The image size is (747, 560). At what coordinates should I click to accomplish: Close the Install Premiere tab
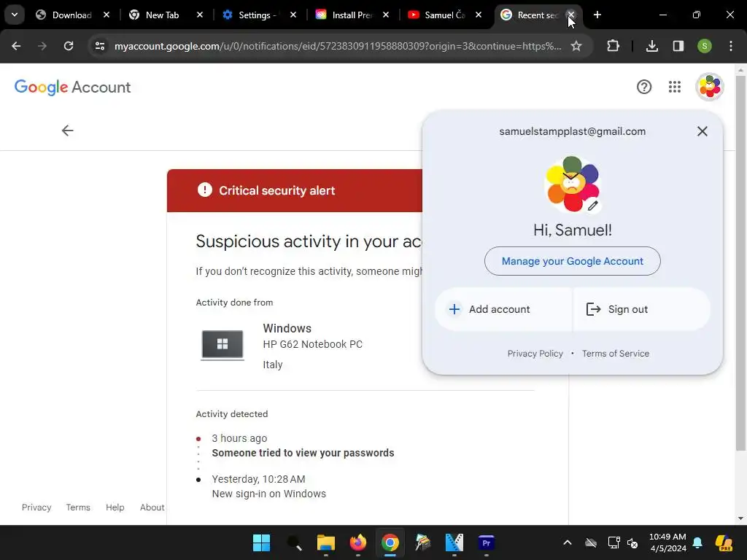tap(386, 15)
